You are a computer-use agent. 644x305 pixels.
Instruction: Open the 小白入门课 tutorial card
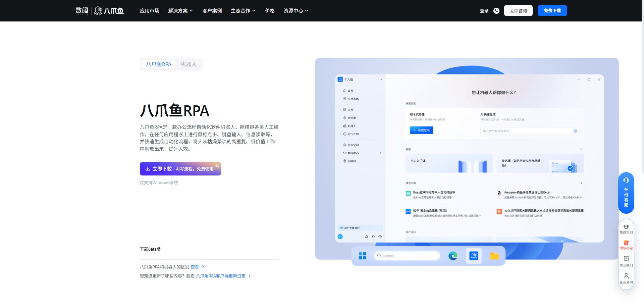(x=449, y=163)
